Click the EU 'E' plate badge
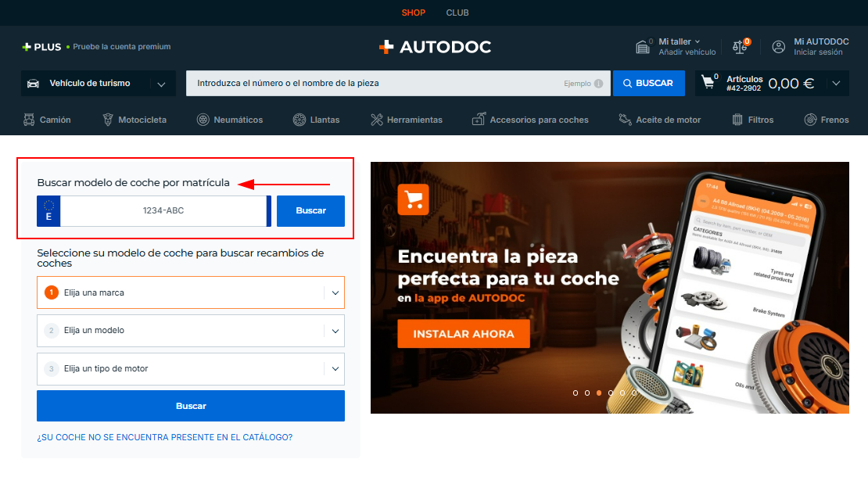Screen dimensions: 868x477 pos(48,211)
